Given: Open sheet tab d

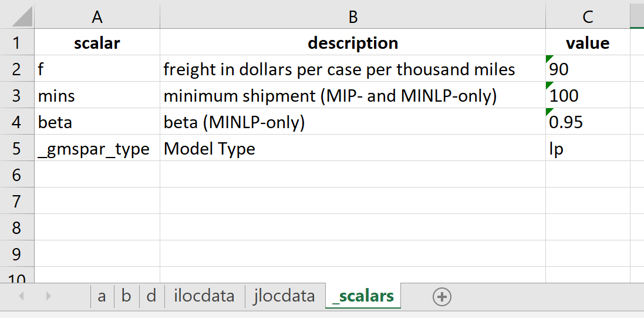Looking at the screenshot, I should tap(151, 296).
